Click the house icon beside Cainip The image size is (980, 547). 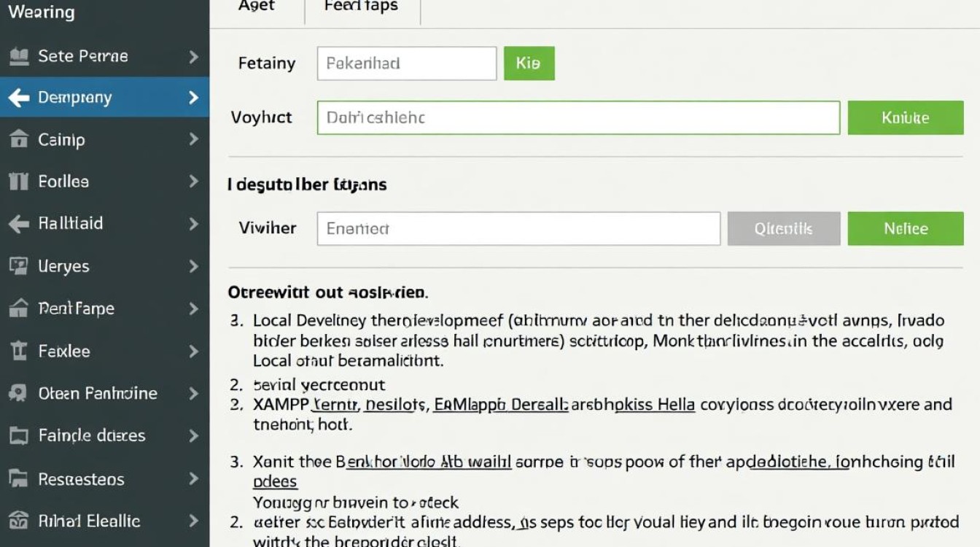(x=19, y=139)
